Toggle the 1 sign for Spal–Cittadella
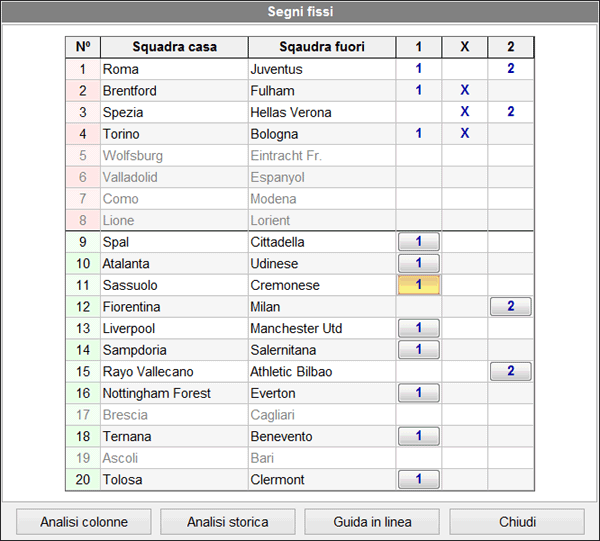Image resolution: width=600 pixels, height=541 pixels. [x=419, y=242]
